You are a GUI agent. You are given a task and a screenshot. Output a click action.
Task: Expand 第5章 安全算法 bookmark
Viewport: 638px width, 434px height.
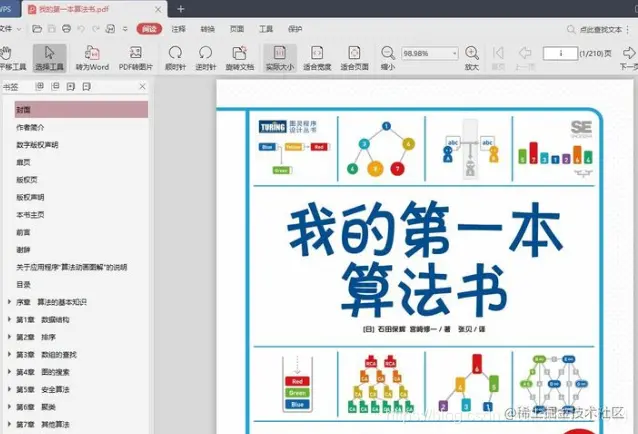9,389
